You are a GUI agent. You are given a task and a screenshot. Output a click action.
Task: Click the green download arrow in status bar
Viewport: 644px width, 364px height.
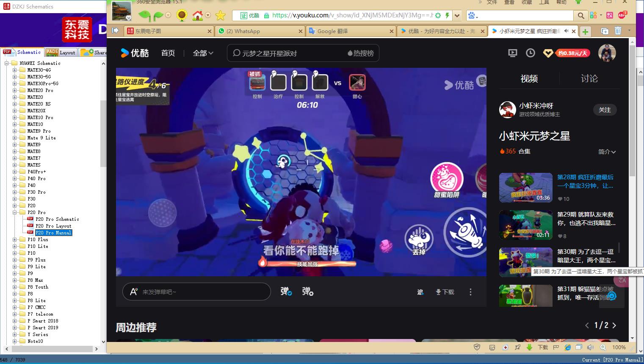tap(529, 347)
